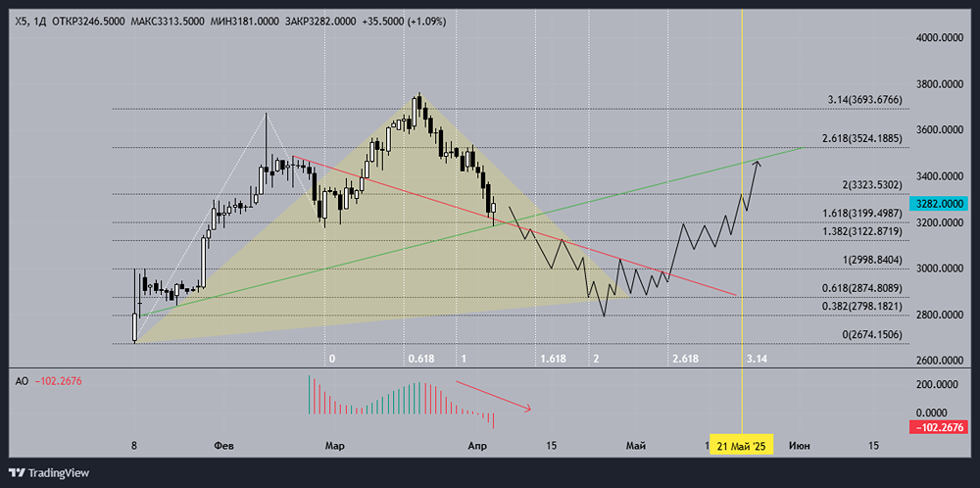Click the Май month label on time axis
The height and width of the screenshot is (488, 980).
click(636, 446)
